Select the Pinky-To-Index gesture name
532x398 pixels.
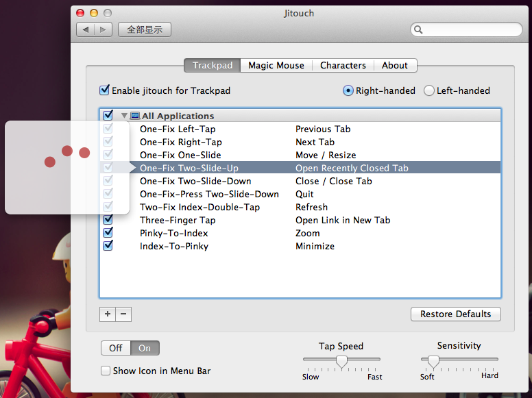(173, 233)
